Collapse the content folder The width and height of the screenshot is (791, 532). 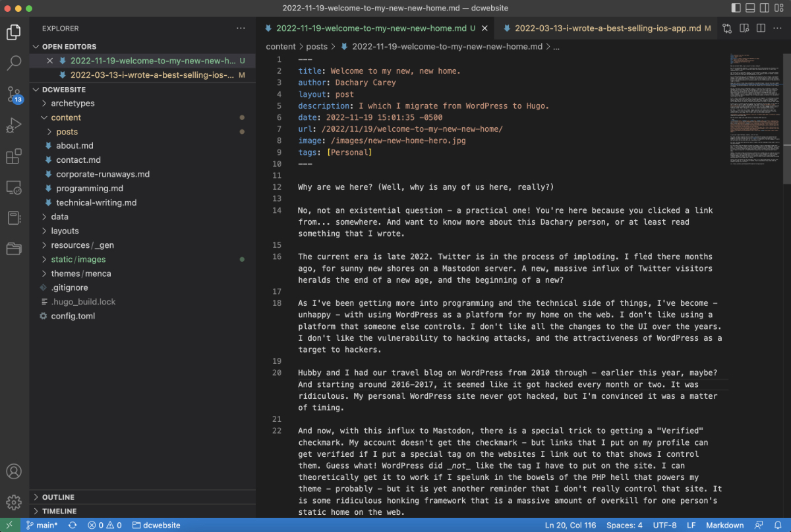tap(142, 117)
